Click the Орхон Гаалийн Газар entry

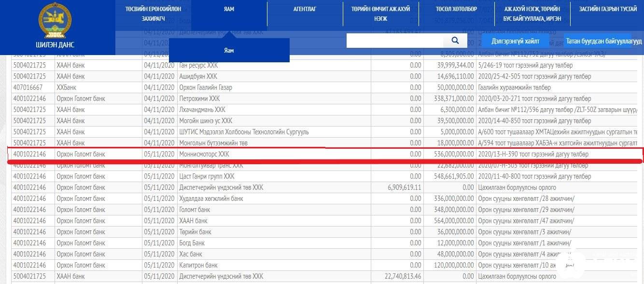[205, 87]
